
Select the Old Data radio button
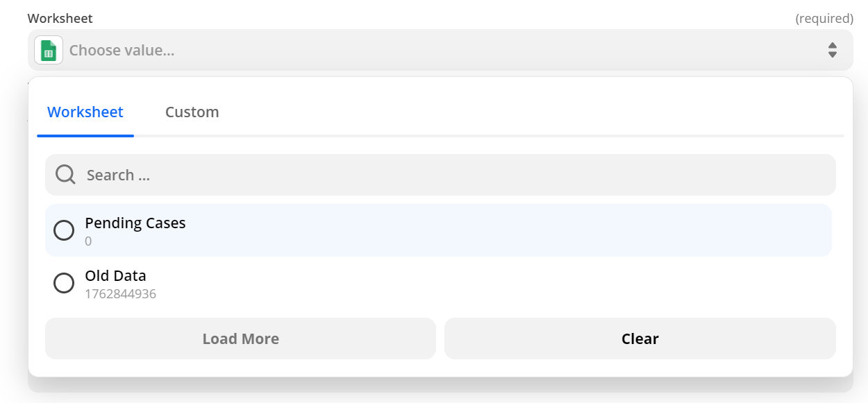click(64, 283)
